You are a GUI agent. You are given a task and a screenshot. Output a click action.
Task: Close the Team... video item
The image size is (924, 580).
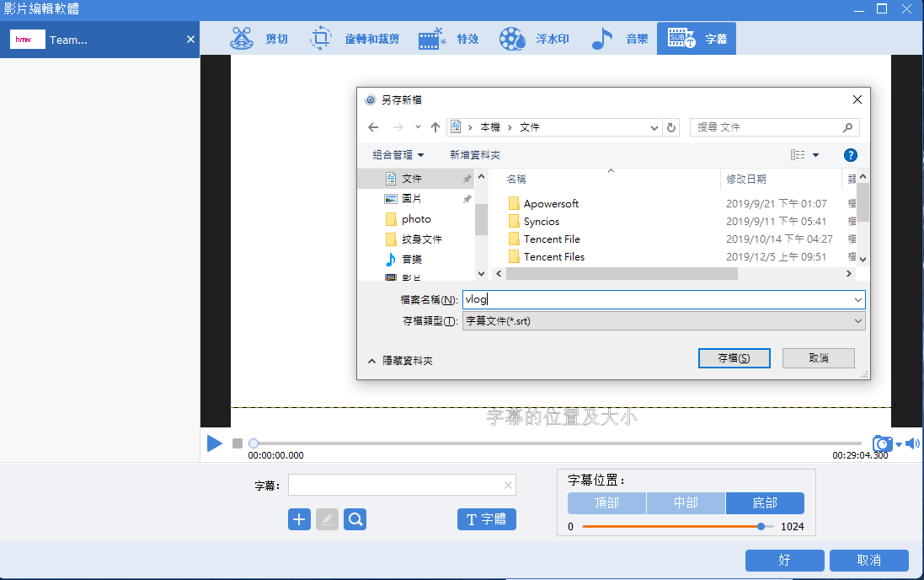(x=190, y=40)
